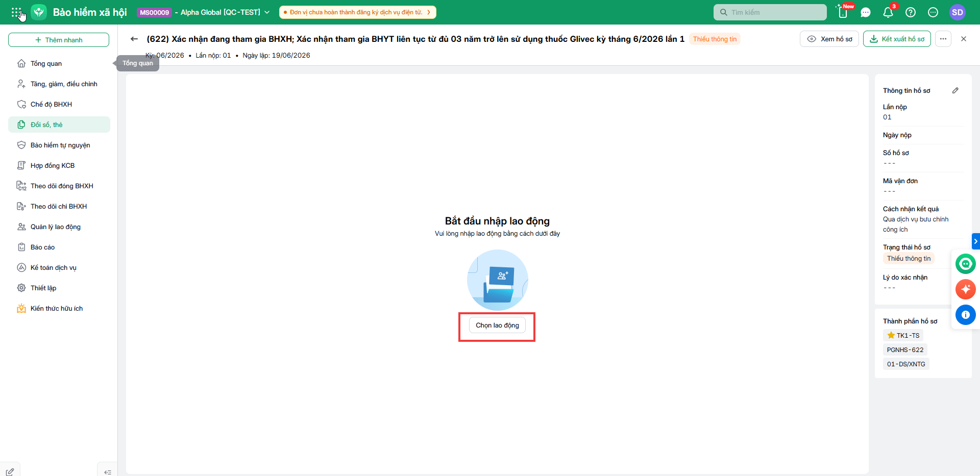Open the orange AI assistant floating button
Viewport: 980px width, 476px height.
point(966,289)
